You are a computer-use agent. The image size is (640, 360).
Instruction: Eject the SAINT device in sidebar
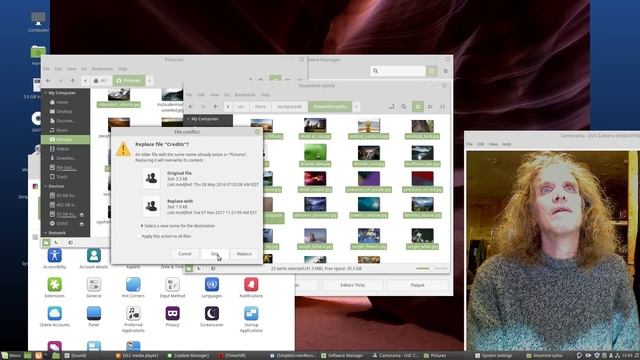point(82,224)
